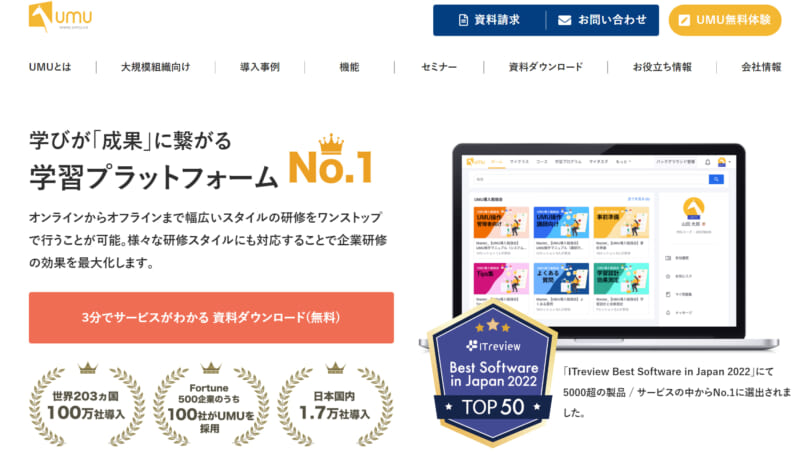The height and width of the screenshot is (455, 800).
Task: Click the Fortune 500企業 laurel badge
Action: click(x=210, y=404)
